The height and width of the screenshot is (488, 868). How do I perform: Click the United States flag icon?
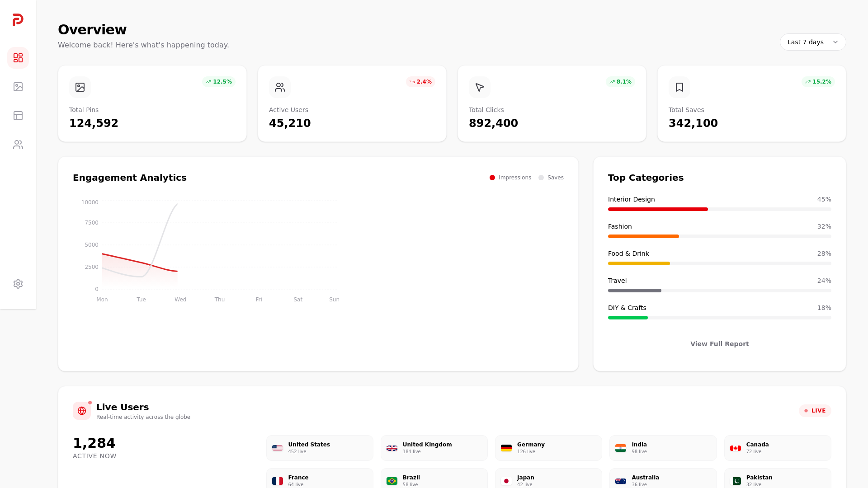coord(278,448)
